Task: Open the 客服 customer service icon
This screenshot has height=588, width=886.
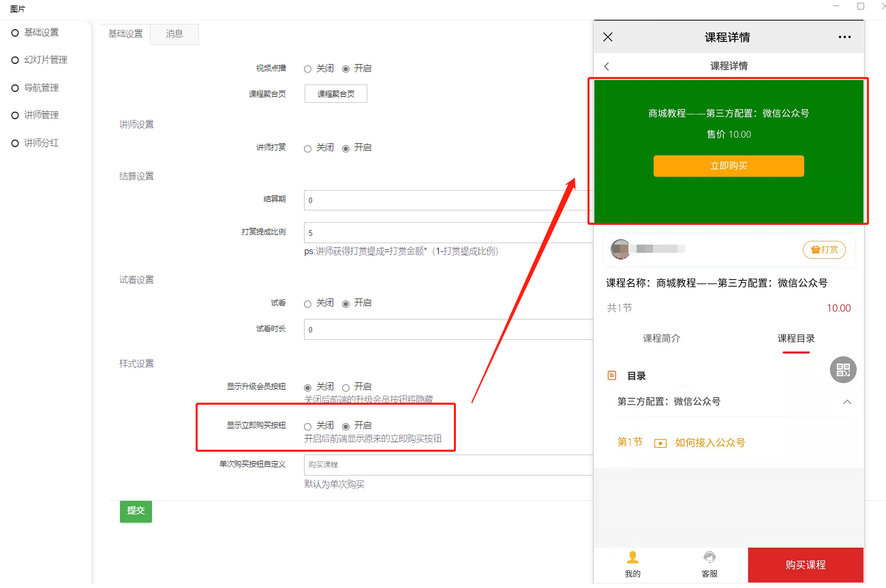Action: click(x=709, y=557)
